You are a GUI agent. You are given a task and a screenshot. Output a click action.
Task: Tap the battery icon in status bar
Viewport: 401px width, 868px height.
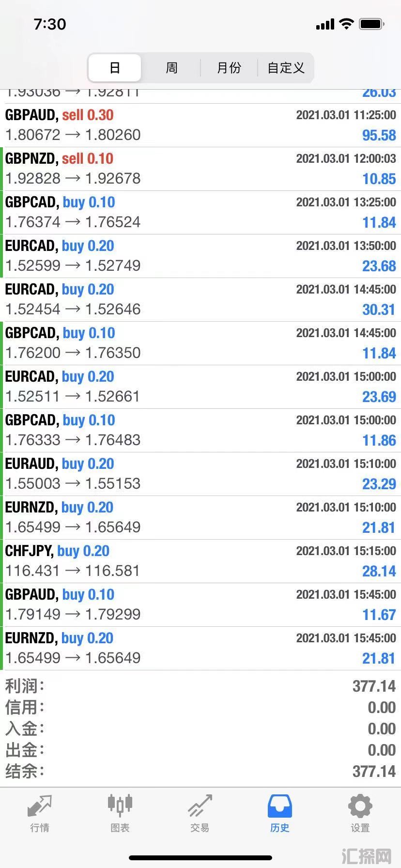(372, 24)
